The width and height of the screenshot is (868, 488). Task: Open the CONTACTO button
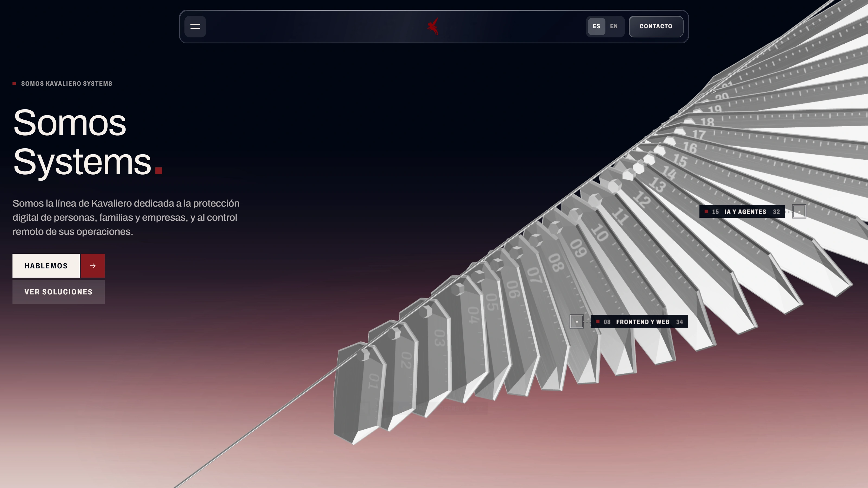[x=656, y=26]
